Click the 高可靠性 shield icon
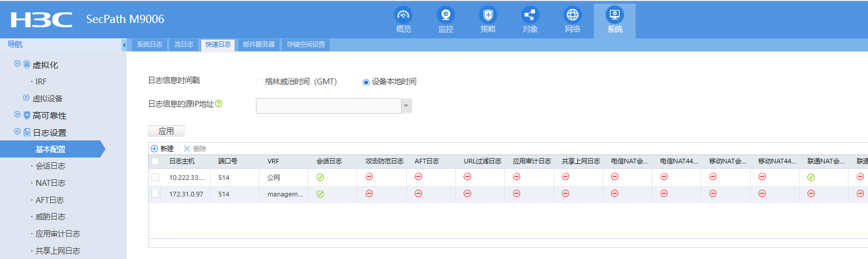Screen dimensions: 868x259 pos(27,115)
